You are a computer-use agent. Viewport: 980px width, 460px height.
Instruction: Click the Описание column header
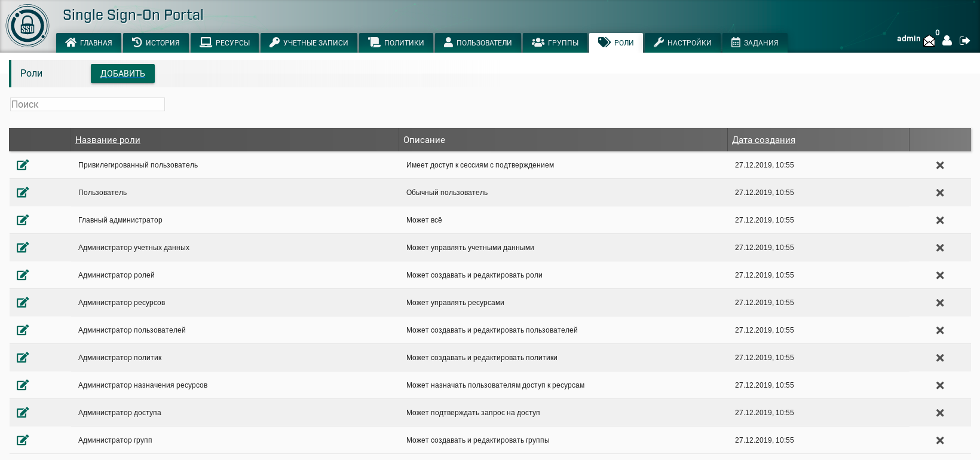(424, 140)
